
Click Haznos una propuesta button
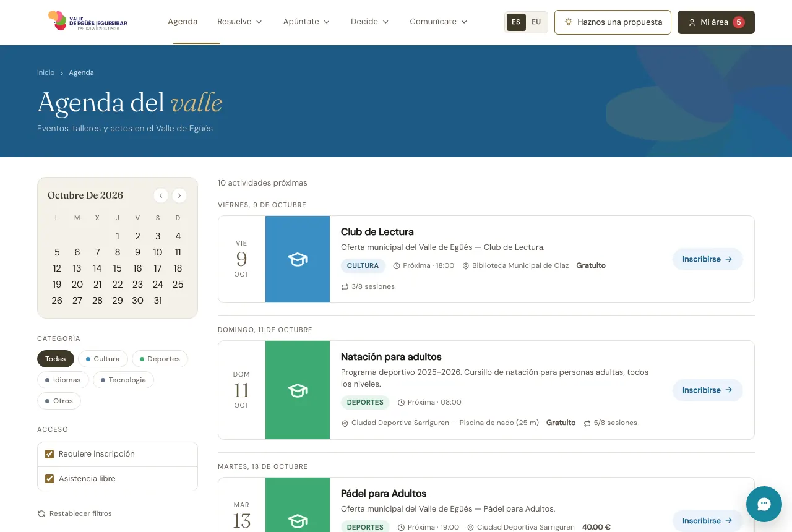pos(613,22)
